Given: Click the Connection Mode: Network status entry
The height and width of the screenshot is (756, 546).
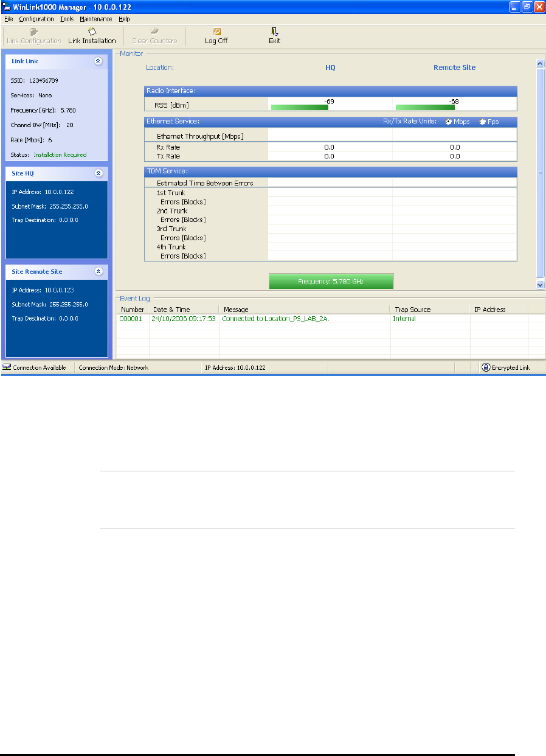Looking at the screenshot, I should (x=114, y=368).
